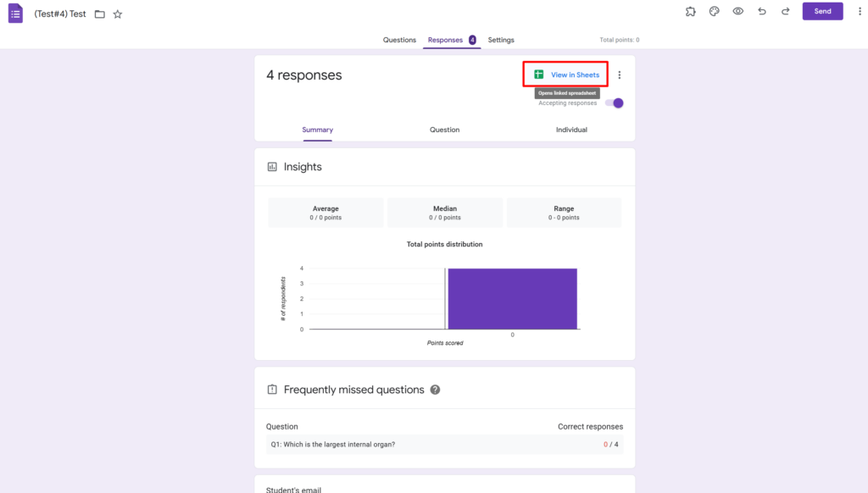Undo the last change

click(x=762, y=11)
